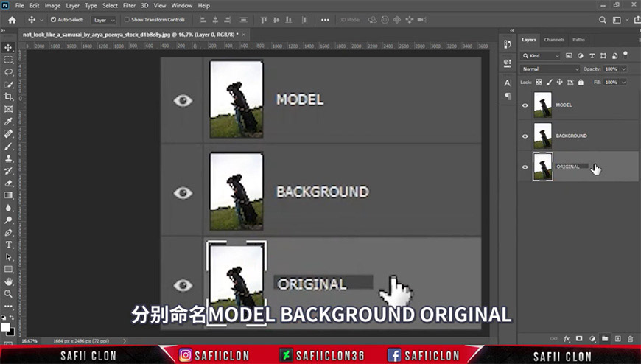The image size is (641, 364).
Task: Open the workspace switcher dropdown
Action: 620,20
